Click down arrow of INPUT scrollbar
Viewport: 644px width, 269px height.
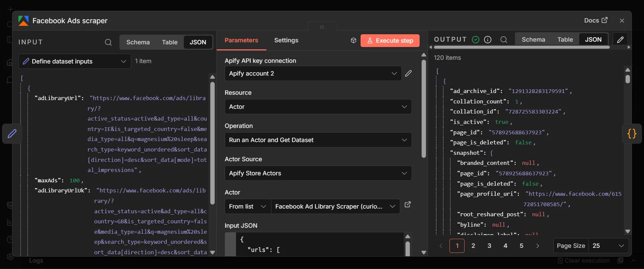point(212,253)
